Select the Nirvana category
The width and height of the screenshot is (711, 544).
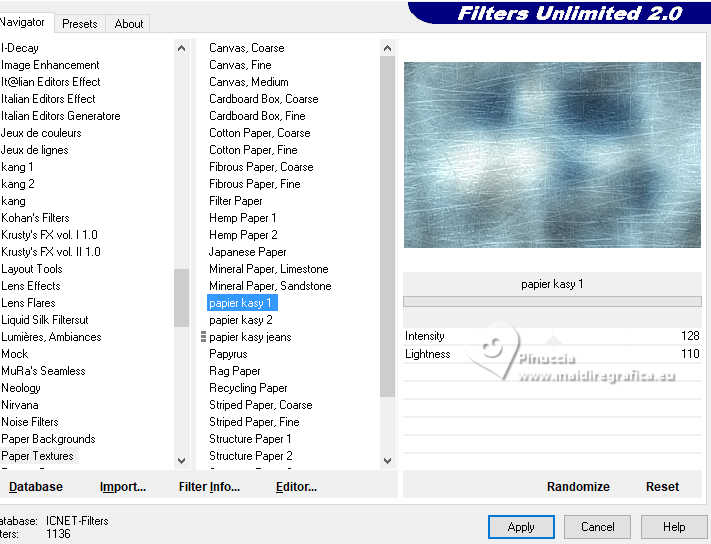[20, 405]
